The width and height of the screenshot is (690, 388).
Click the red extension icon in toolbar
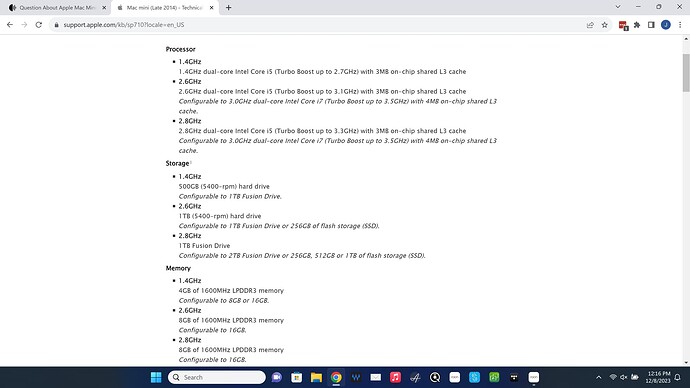pyautogui.click(x=623, y=26)
